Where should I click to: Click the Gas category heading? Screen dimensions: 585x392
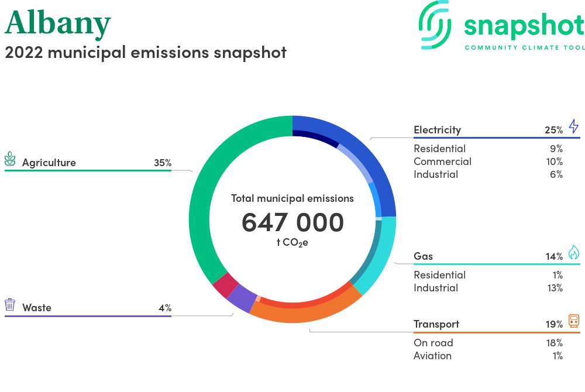tap(423, 256)
